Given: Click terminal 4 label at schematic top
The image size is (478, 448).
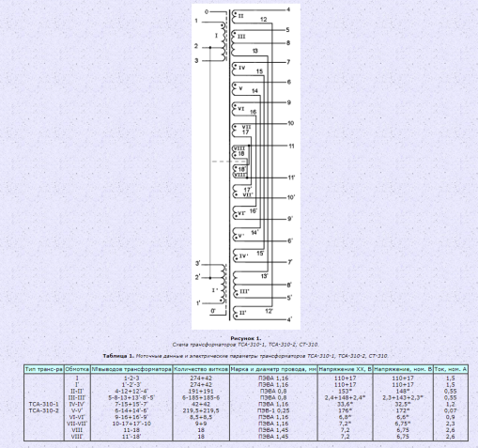Looking at the screenshot, I should click(x=288, y=9).
